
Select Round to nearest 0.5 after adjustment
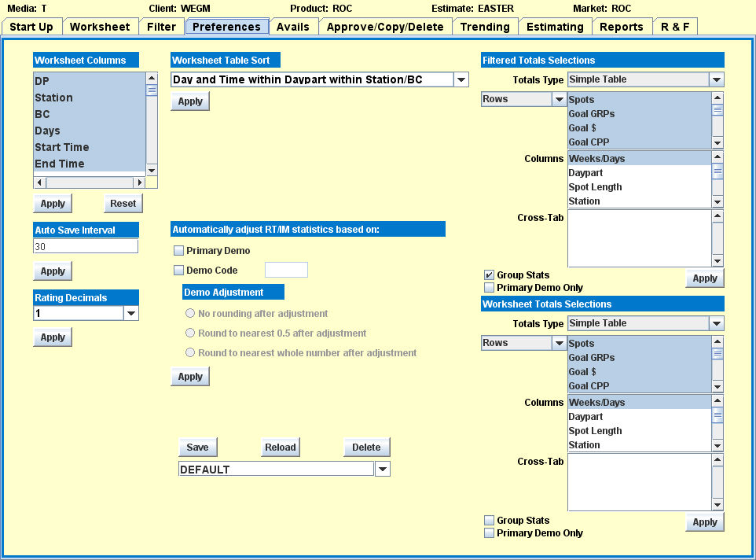(190, 333)
